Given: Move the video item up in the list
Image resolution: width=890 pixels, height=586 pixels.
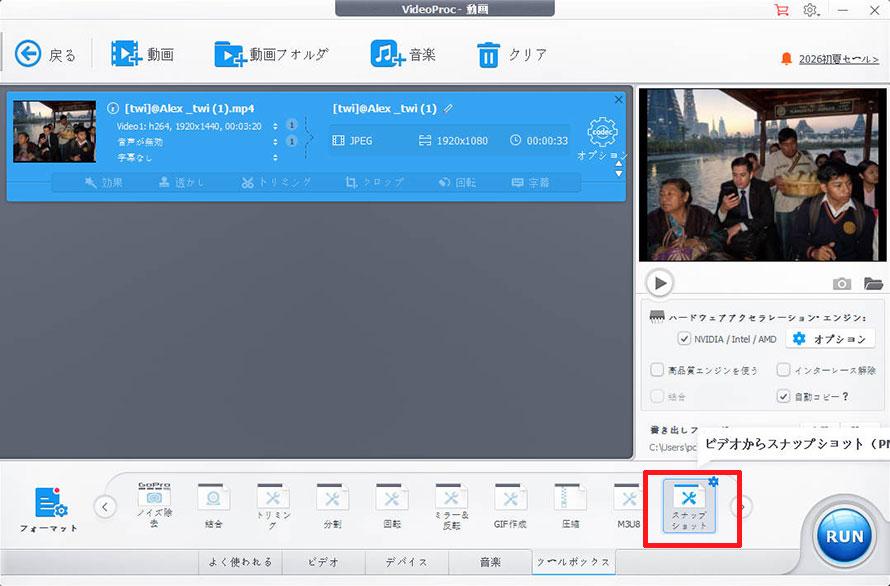Looking at the screenshot, I should pyautogui.click(x=619, y=164).
